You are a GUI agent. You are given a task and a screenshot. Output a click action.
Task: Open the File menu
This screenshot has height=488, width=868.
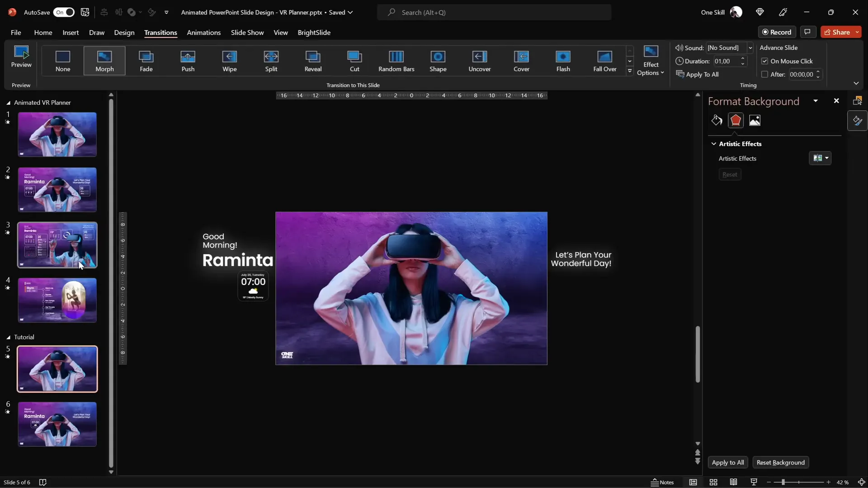point(16,33)
